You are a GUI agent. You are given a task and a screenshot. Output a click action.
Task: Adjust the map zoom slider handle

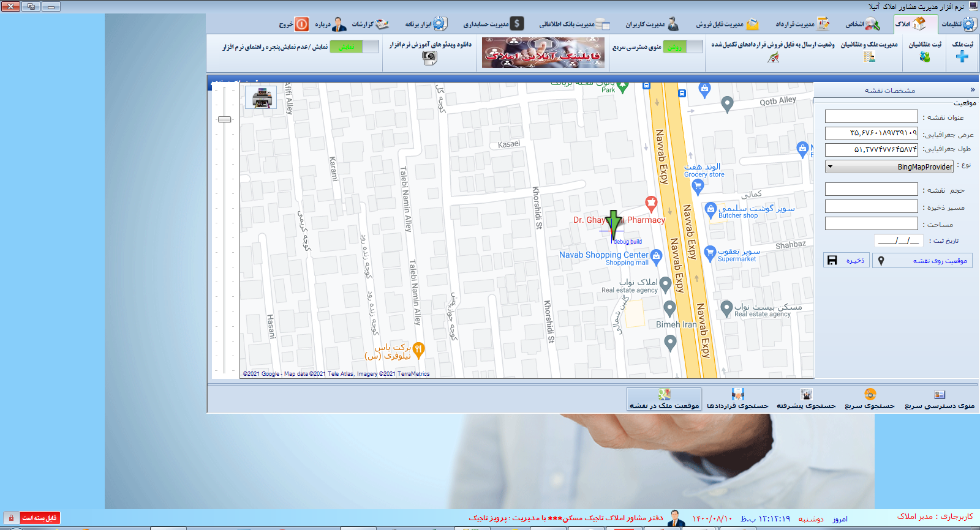pyautogui.click(x=225, y=119)
